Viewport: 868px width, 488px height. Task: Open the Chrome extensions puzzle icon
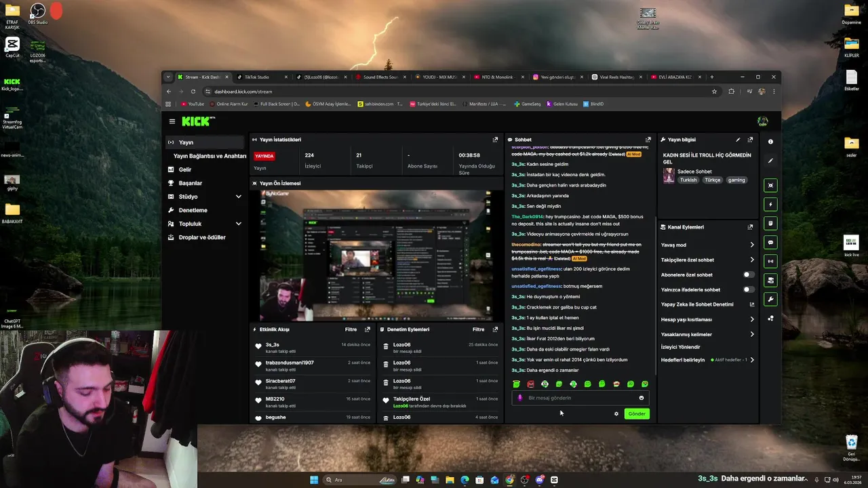[x=731, y=91]
